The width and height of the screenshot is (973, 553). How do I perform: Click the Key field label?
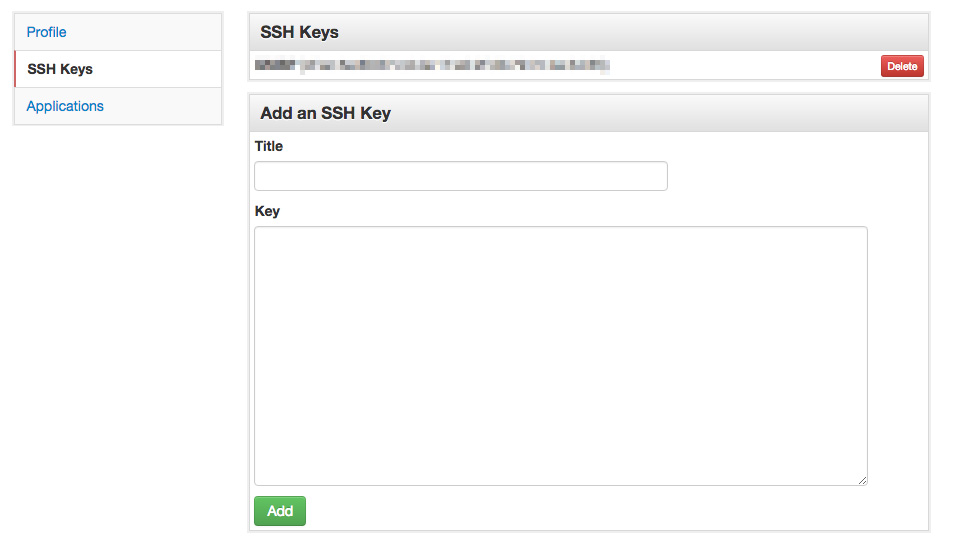(267, 211)
